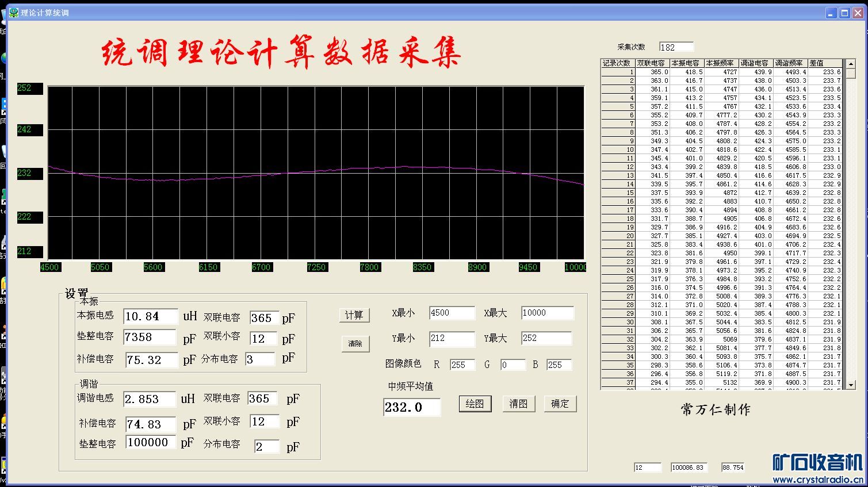868x487 pixels.
Task: Click the 清除 button
Action: [355, 343]
